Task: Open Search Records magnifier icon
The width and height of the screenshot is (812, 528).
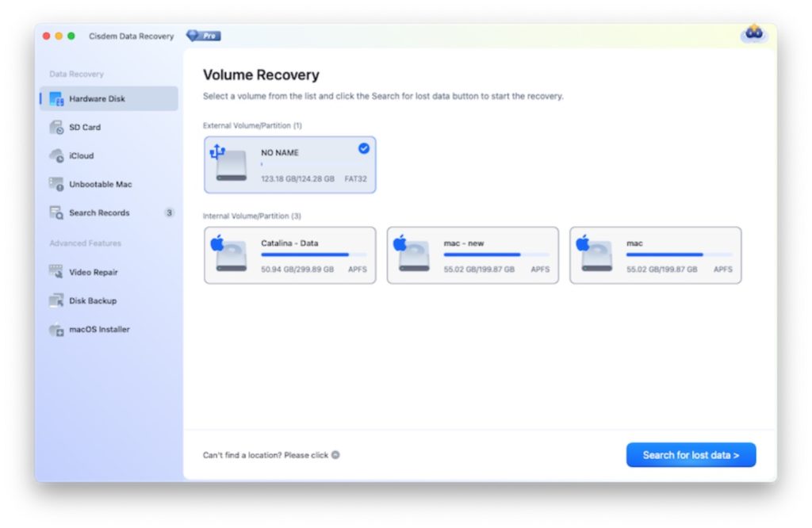Action: coord(56,213)
